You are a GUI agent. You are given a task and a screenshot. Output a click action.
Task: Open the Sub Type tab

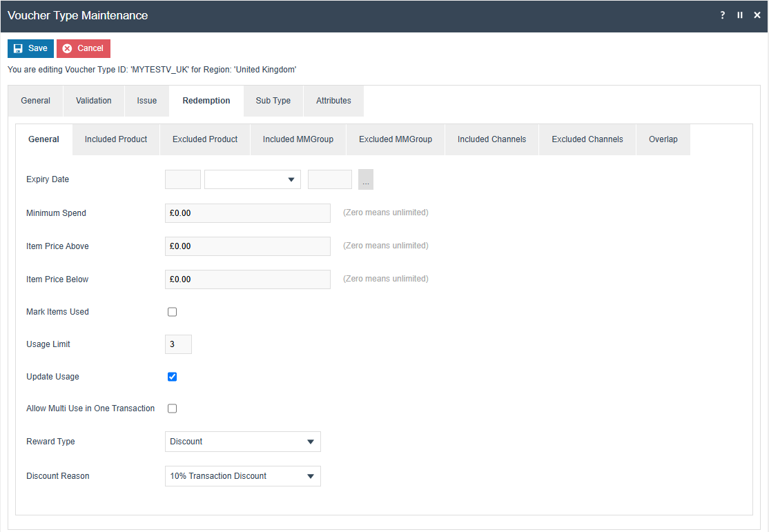point(273,101)
